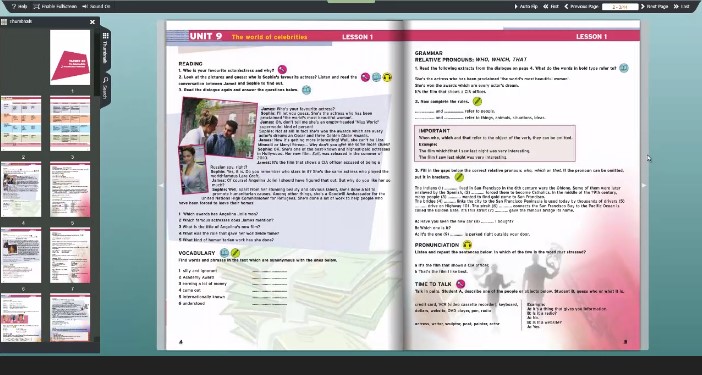The height and width of the screenshot is (375, 702).
Task: Jump to the Last page
Action: pos(682,6)
